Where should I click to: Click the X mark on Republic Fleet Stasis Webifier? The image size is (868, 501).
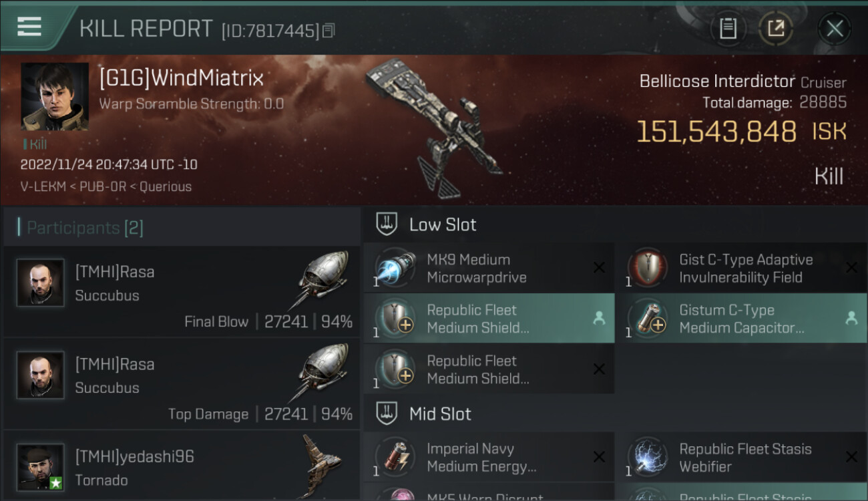tap(851, 457)
